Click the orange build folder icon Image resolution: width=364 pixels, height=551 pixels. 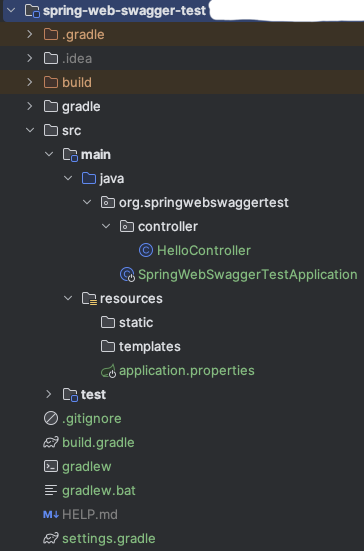(x=51, y=82)
